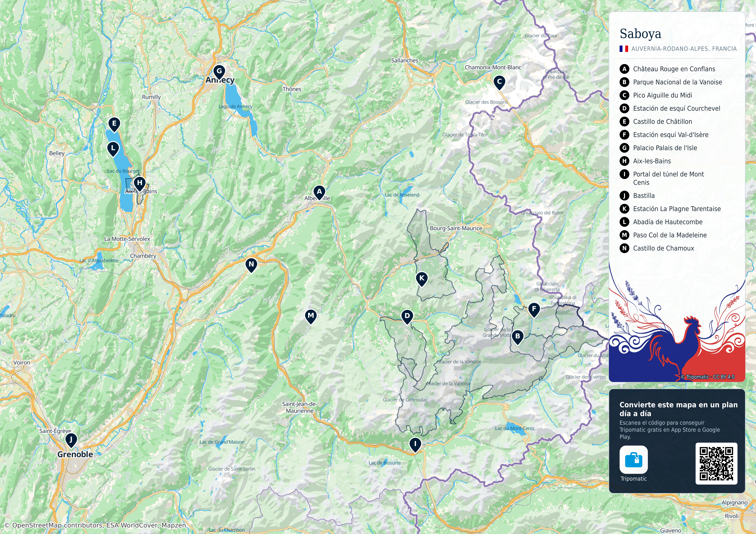Click the Saboya title heading
Viewport: 756px width, 534px height.
[640, 34]
